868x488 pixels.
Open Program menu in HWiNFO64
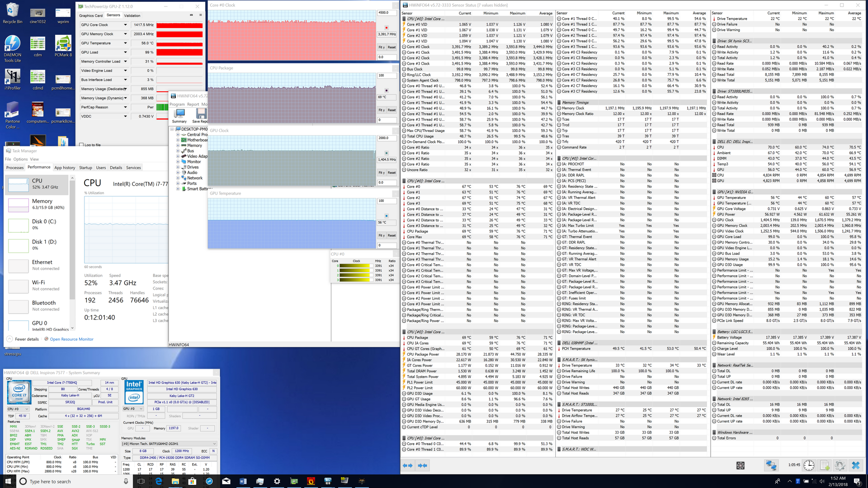click(177, 104)
